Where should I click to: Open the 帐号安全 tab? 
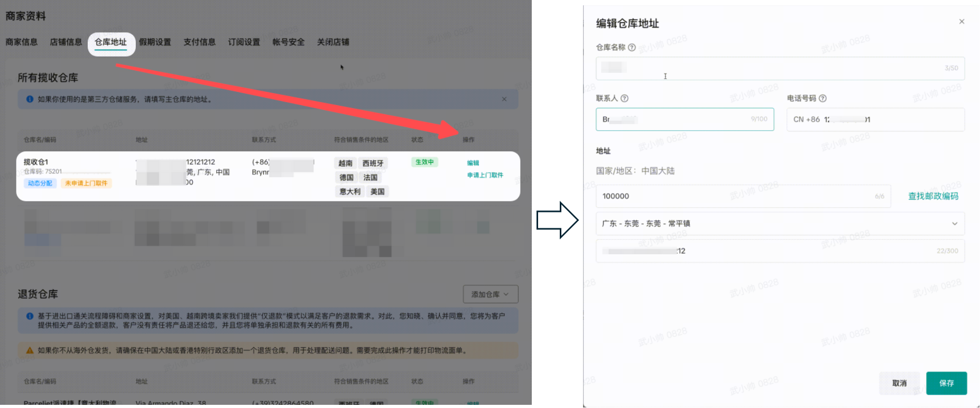288,42
